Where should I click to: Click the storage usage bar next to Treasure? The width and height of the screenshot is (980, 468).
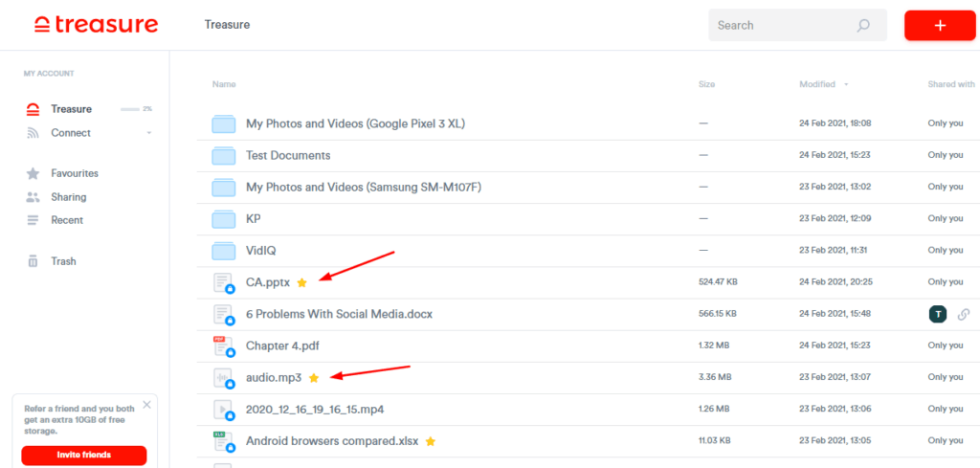click(130, 109)
